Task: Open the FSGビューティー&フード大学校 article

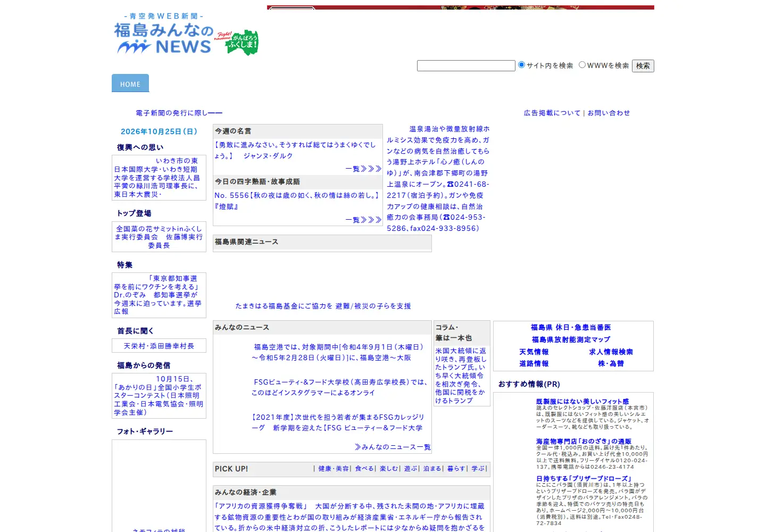Action: (340, 387)
